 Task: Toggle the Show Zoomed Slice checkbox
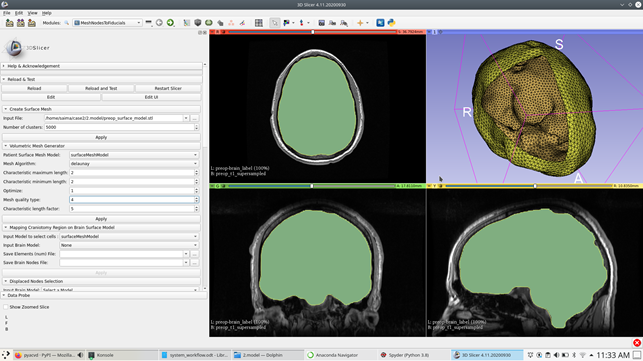[x=6, y=307]
